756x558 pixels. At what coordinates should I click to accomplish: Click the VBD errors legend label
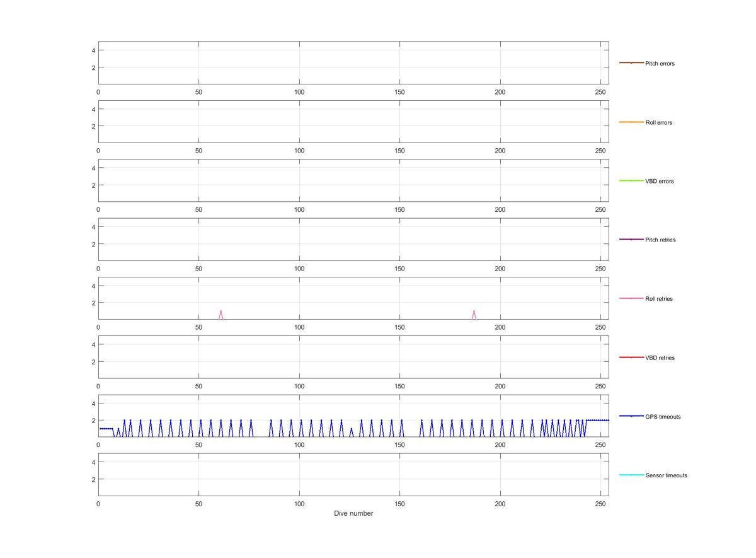[x=660, y=182]
